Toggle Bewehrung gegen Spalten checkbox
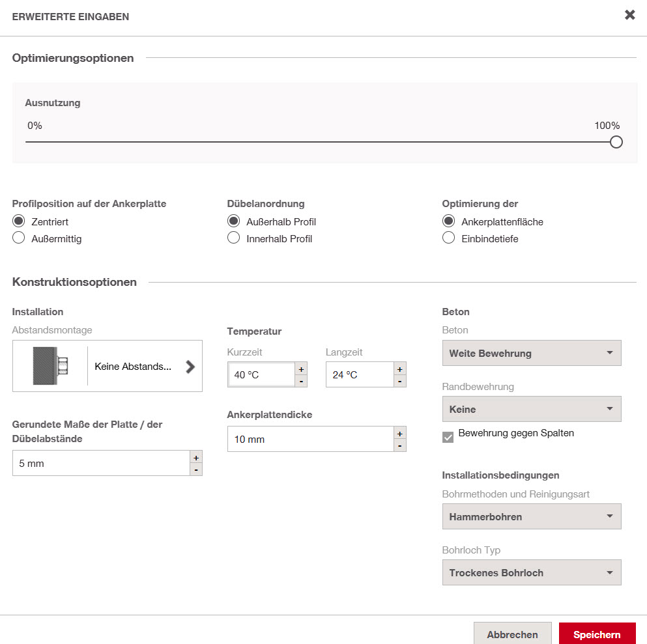This screenshot has width=647, height=644. 448,437
